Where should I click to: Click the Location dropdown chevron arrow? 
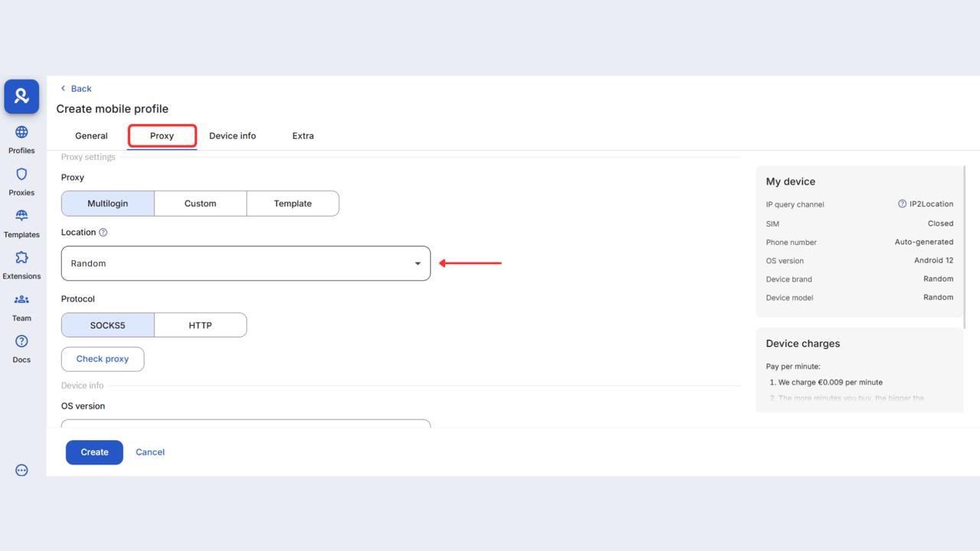pos(418,262)
